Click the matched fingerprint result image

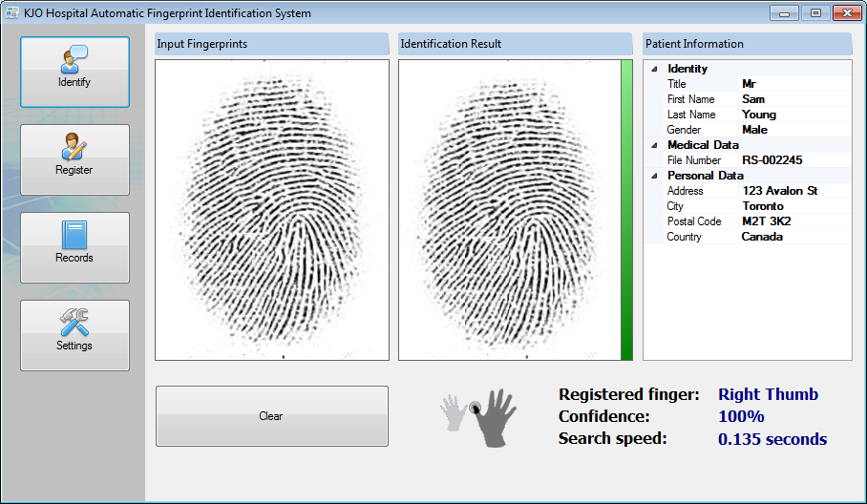(x=509, y=210)
